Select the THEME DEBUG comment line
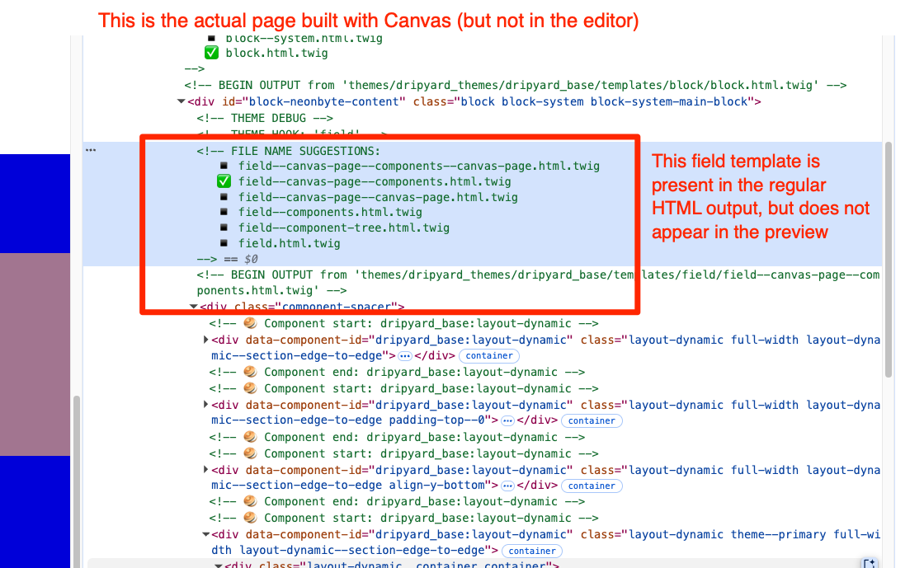The height and width of the screenshot is (568, 924). [265, 119]
